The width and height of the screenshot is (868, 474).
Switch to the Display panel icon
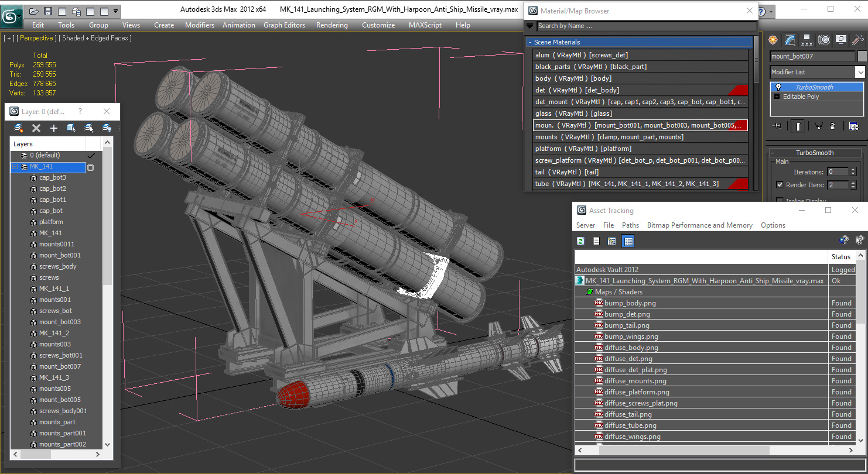(x=841, y=40)
